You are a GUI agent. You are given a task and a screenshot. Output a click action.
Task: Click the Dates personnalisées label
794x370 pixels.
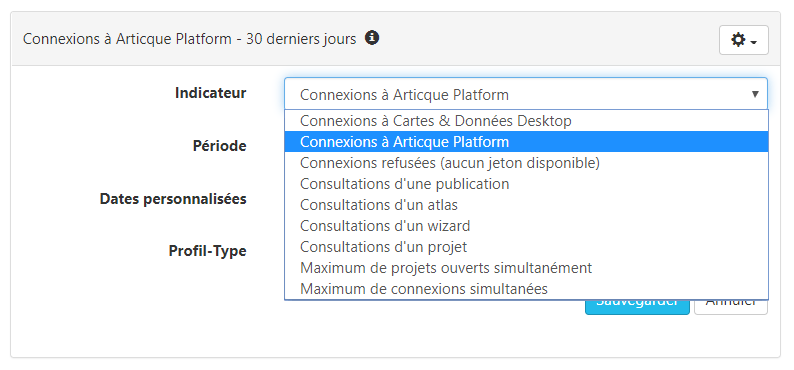173,199
